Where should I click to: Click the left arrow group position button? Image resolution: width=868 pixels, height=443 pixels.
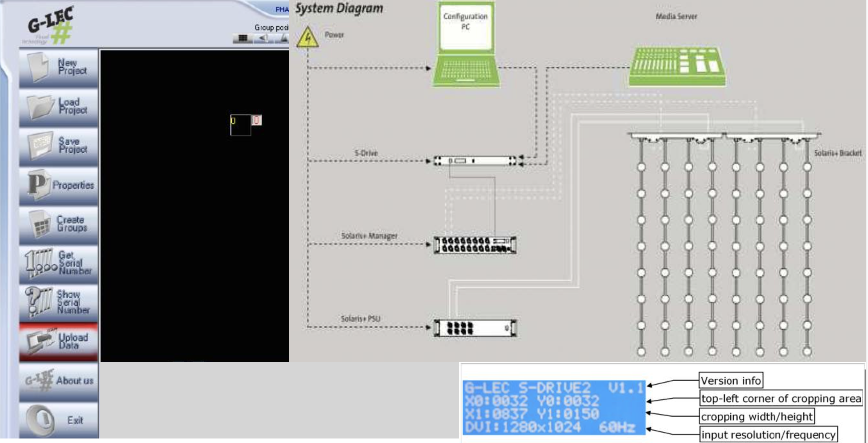(263, 38)
